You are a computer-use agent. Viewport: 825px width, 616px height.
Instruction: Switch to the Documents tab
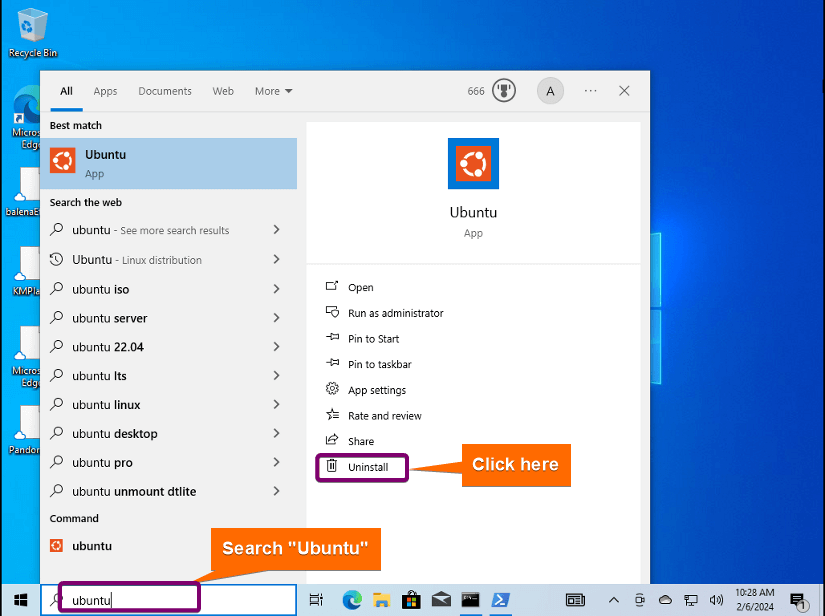click(165, 91)
